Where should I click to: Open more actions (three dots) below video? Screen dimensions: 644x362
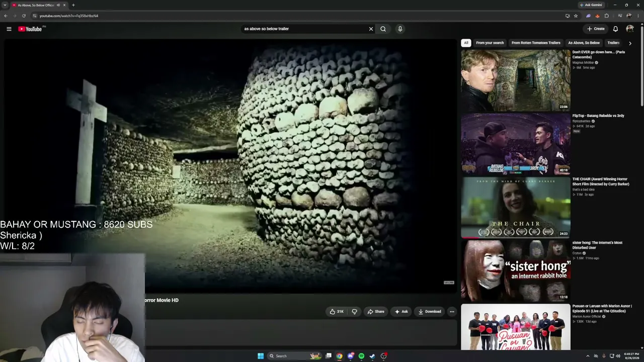pos(452,312)
